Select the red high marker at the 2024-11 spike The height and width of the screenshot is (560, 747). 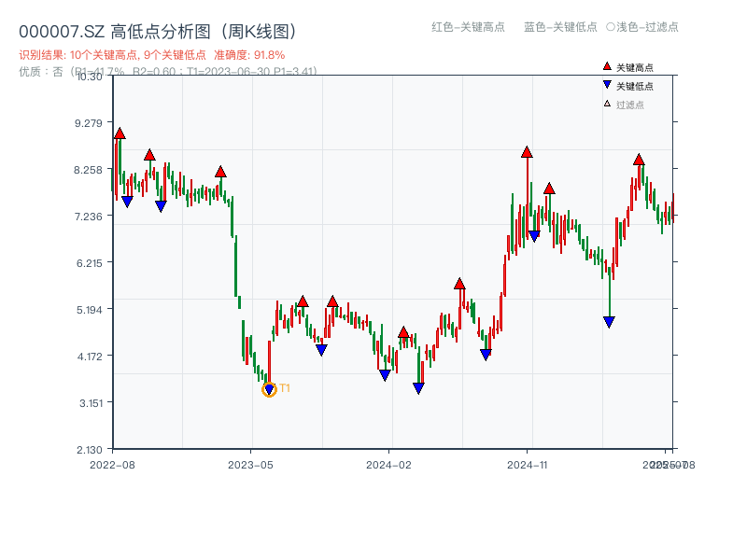(x=527, y=152)
